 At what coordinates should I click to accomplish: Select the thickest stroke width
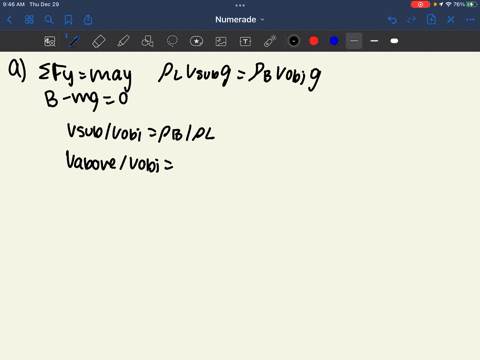point(394,41)
